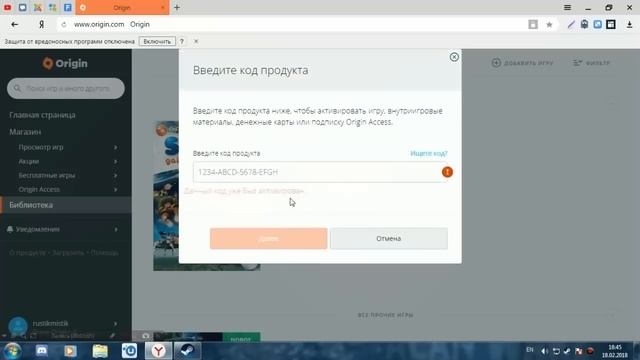Image resolution: width=640 pixels, height=360 pixels.
Task: Open the rustikmistik profile menu arrow
Action: (x=116, y=324)
